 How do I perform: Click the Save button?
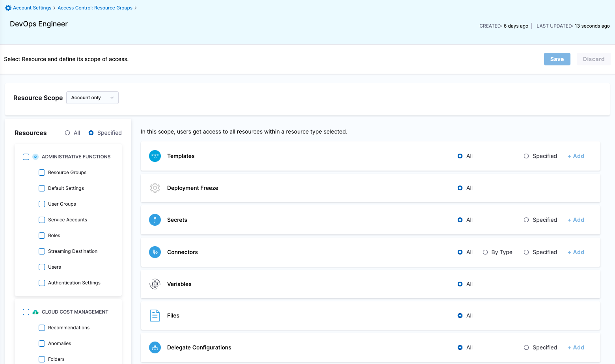[x=557, y=59]
